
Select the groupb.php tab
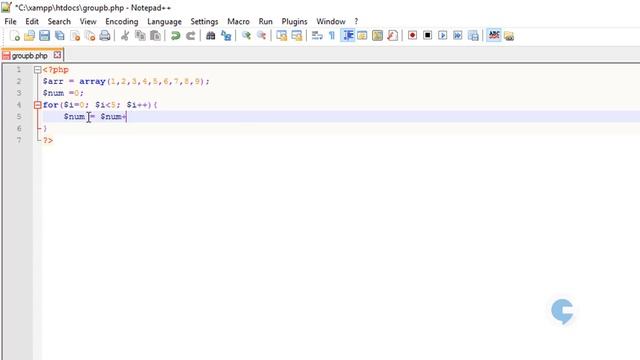[29, 56]
